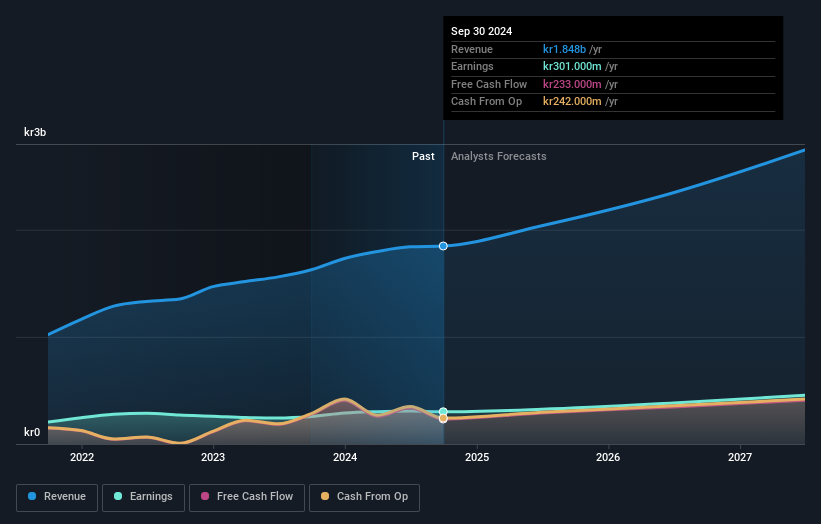This screenshot has width=821, height=524.
Task: Click the Free Cash Flow label in the tooltip
Action: [x=489, y=84]
